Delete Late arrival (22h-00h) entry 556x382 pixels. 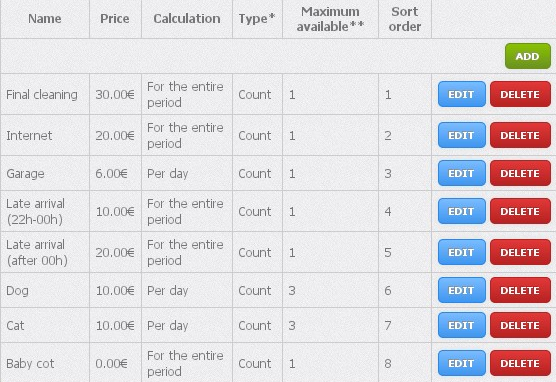pos(520,211)
